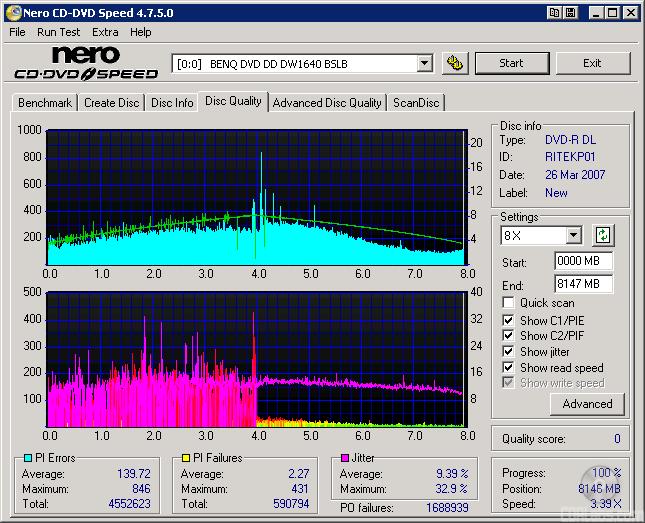645x523 pixels.
Task: Expand the 8X speed dropdown
Action: (x=573, y=236)
